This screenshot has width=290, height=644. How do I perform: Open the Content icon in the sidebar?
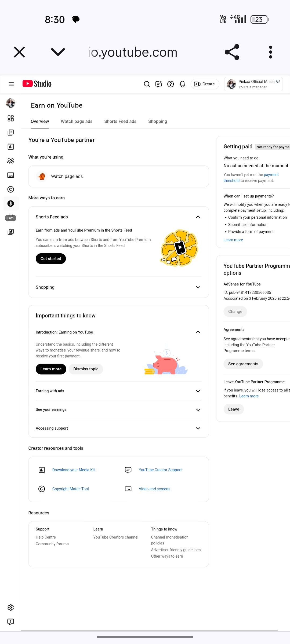10,133
